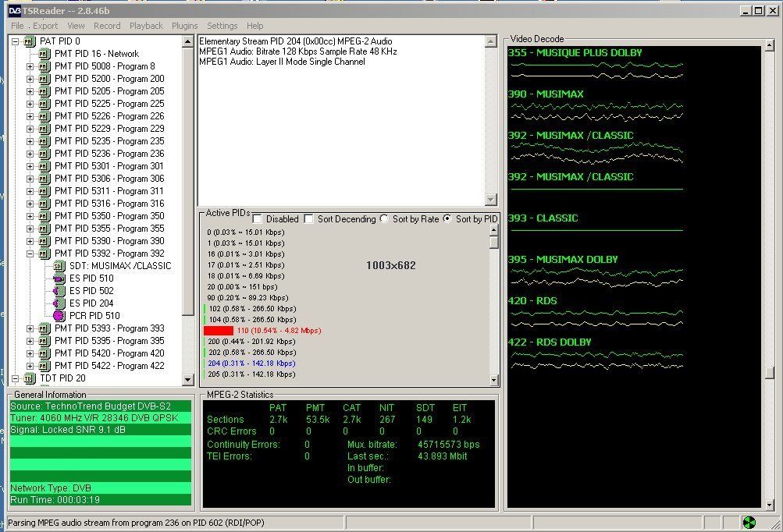Select the Sort by PID radio button
This screenshot has height=532, width=783.
click(447, 218)
